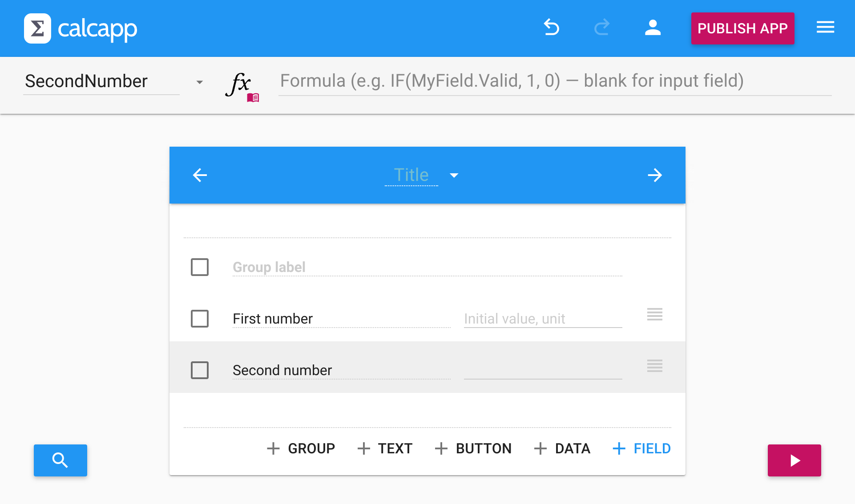Click the back arrow in the Title bar
The height and width of the screenshot is (504, 855).
tap(200, 175)
